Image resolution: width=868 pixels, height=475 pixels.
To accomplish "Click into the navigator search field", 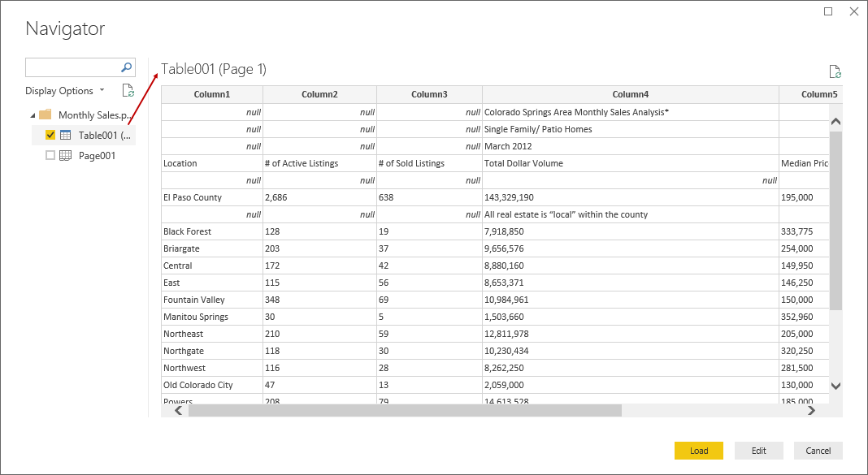I will point(72,67).
